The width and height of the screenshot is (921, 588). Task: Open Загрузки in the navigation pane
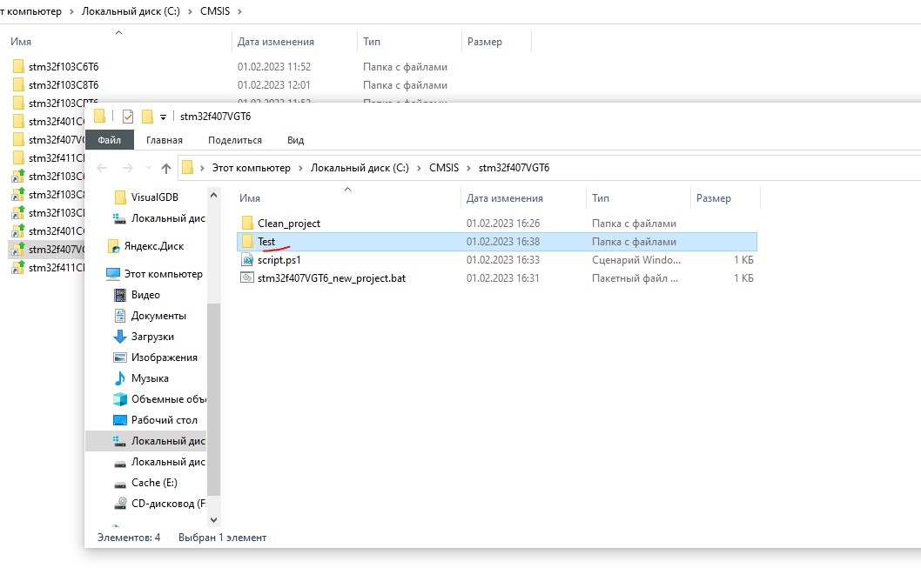coord(152,337)
